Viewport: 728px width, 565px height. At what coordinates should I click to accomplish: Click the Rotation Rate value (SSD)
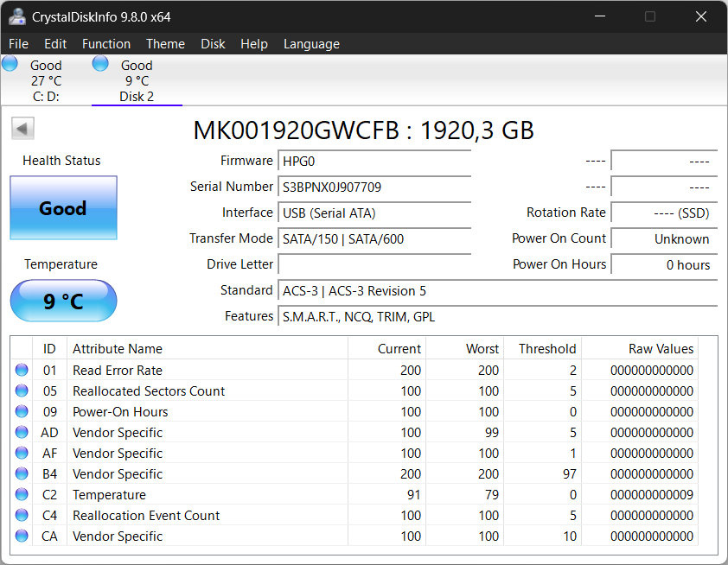[x=664, y=213]
